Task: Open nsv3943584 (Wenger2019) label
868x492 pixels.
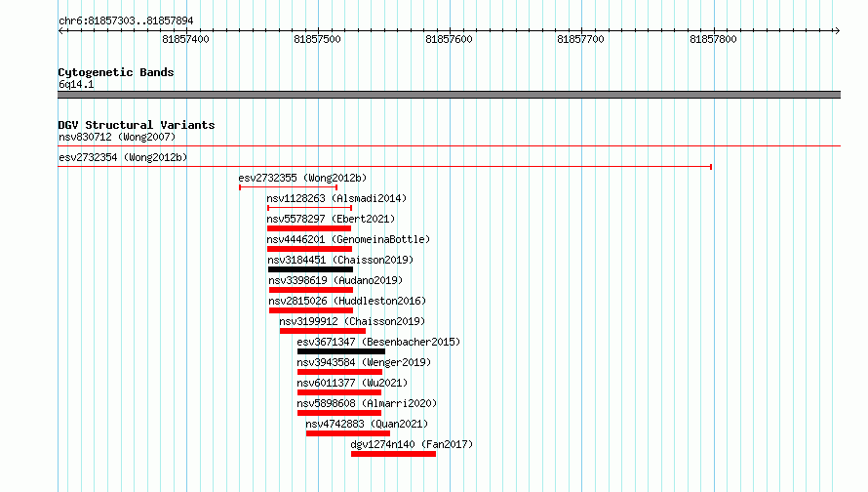Action: click(364, 362)
